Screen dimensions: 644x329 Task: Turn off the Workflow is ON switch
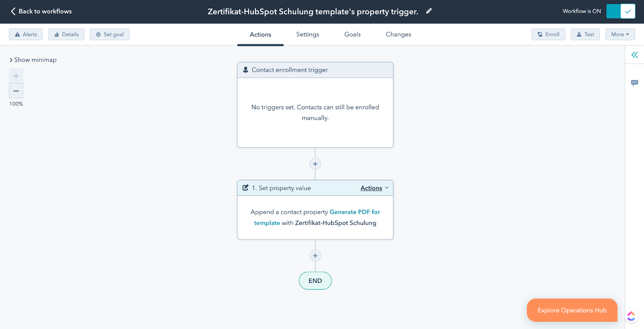[x=621, y=11]
